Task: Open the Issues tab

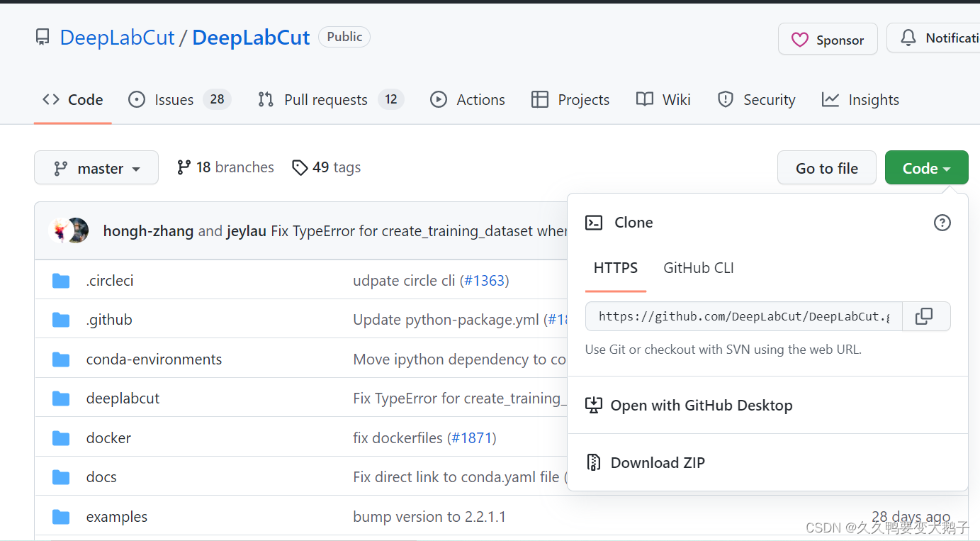Action: point(174,100)
